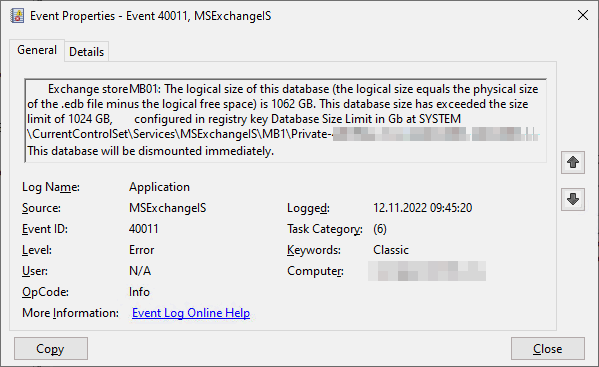Click the Keywords value Classic
This screenshot has width=599, height=367.
[391, 250]
